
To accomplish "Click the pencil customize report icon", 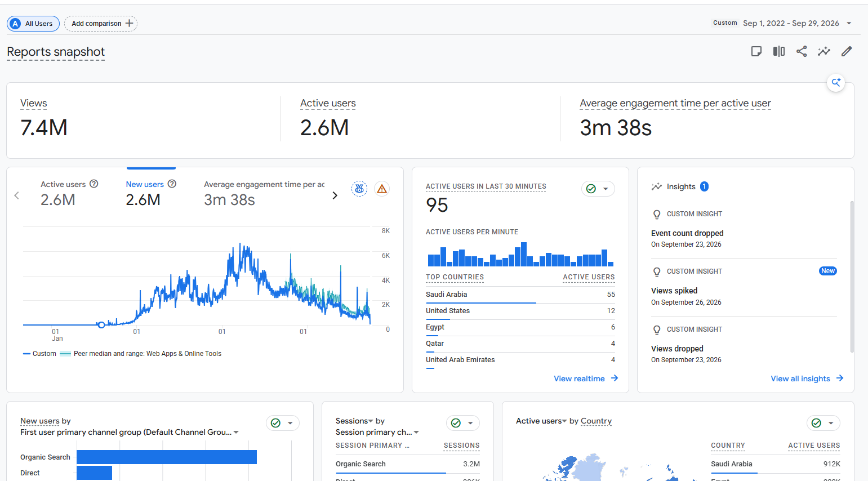I will pos(847,51).
